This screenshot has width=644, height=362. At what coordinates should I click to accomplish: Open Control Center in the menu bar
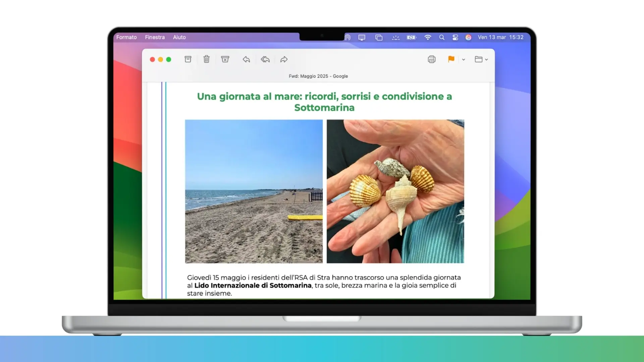click(455, 38)
